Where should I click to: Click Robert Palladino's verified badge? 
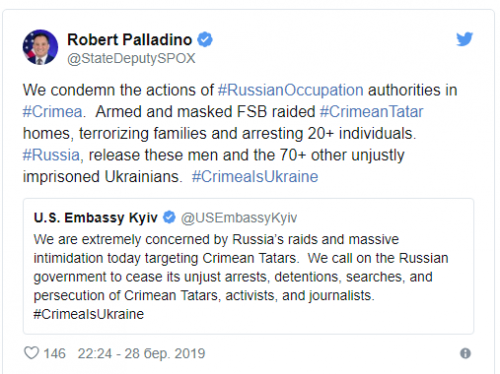205,40
